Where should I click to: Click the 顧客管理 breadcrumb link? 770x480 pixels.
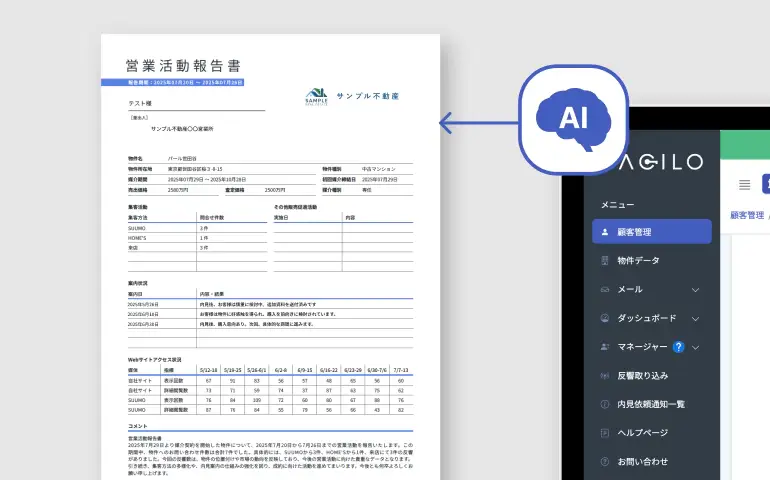click(x=746, y=215)
